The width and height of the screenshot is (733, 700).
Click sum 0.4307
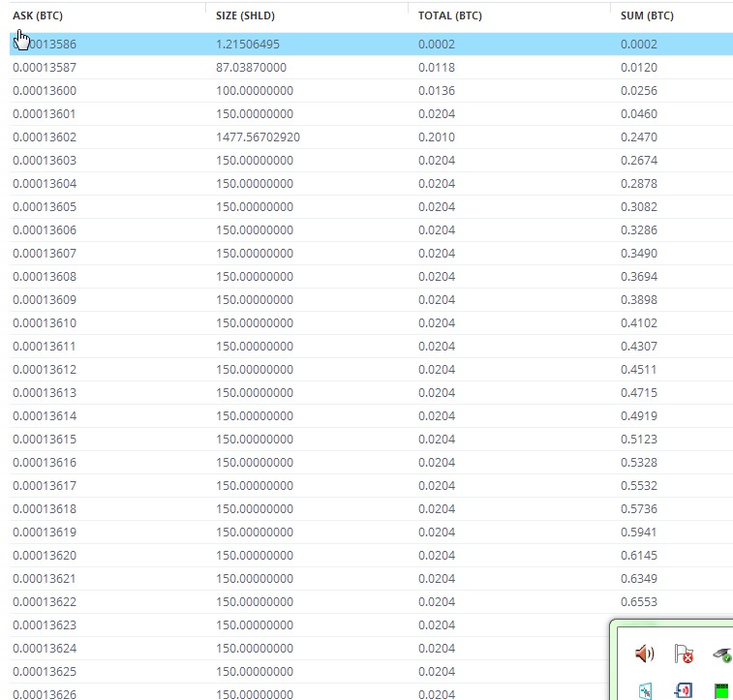pyautogui.click(x=639, y=347)
